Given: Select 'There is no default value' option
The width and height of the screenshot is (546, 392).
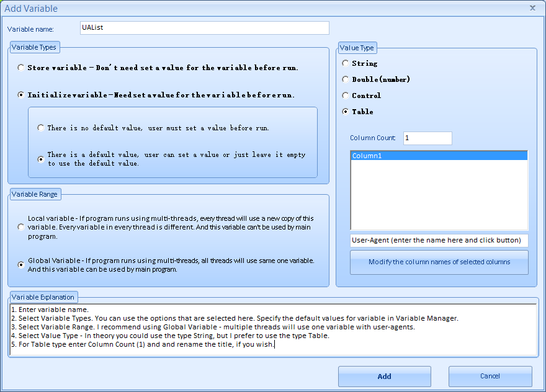Looking at the screenshot, I should (x=41, y=128).
